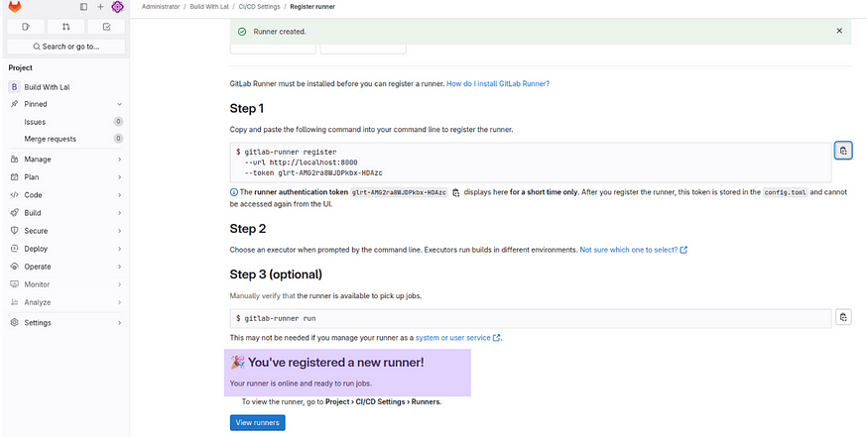Click the View runners button
The width and height of the screenshot is (868, 437).
coord(258,423)
